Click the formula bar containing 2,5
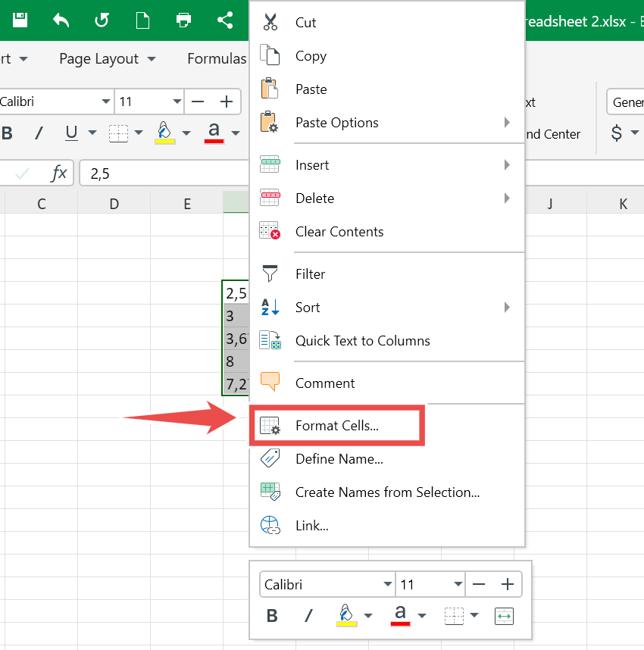The height and width of the screenshot is (650, 644). [x=164, y=173]
